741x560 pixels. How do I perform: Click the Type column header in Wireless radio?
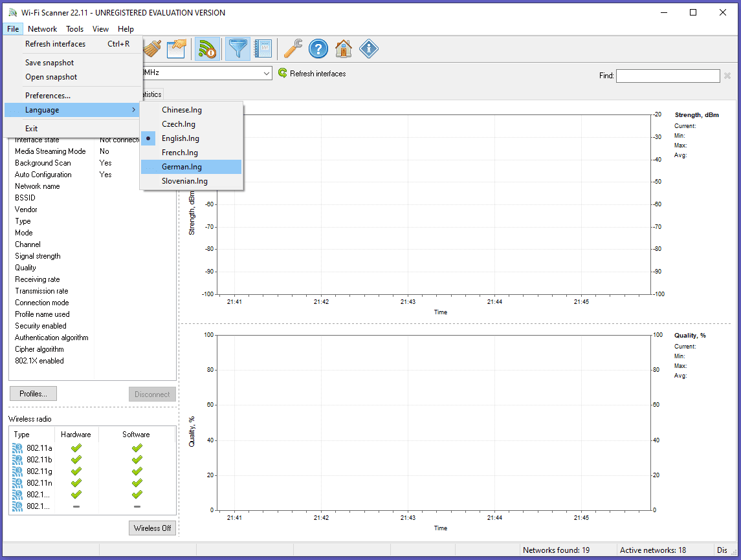[32, 435]
